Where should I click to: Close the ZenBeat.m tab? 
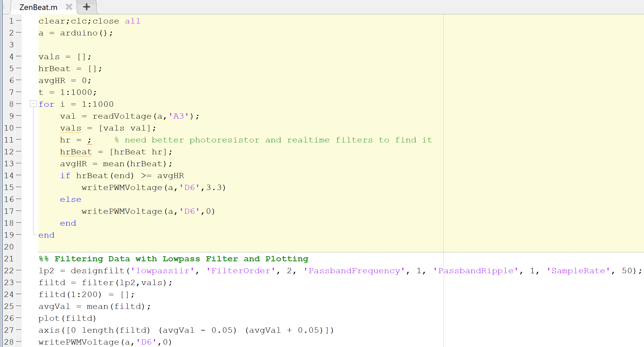(69, 7)
